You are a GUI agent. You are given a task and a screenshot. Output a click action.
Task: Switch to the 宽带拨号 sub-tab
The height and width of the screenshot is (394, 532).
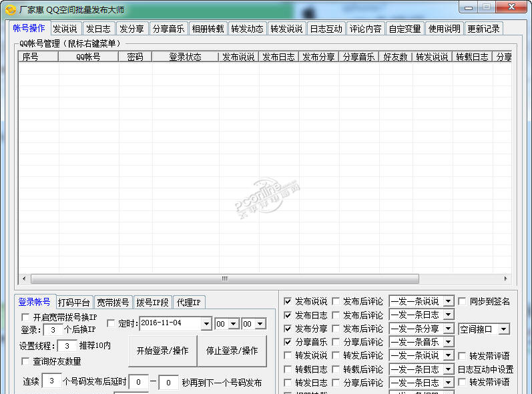tap(113, 302)
